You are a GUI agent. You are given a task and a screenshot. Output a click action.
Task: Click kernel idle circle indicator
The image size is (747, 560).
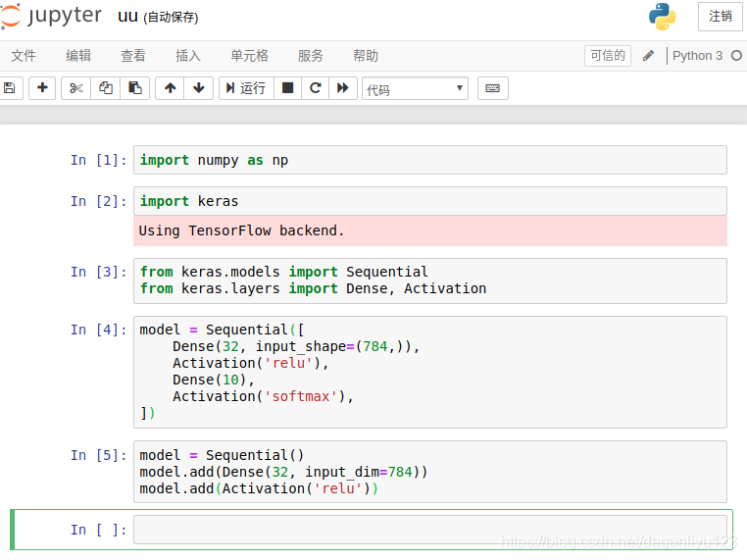click(x=736, y=56)
